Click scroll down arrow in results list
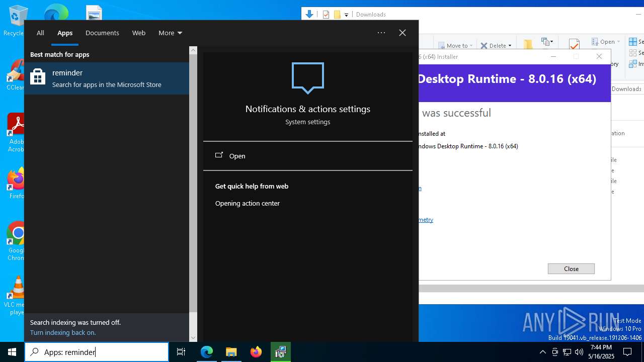This screenshot has width=644, height=362. (x=193, y=338)
